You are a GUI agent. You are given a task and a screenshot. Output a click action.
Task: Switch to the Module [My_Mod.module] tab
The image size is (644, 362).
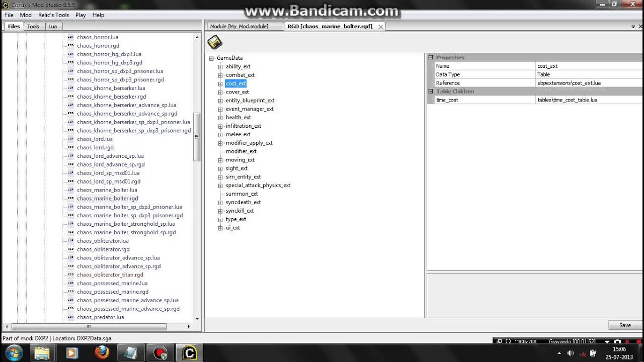239,26
